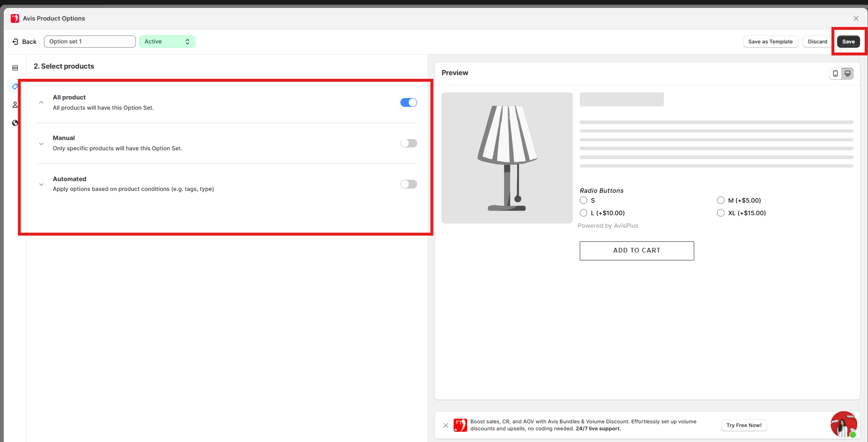Collapse the All product section chevron
Image resolution: width=868 pixels, height=442 pixels.
pyautogui.click(x=42, y=103)
